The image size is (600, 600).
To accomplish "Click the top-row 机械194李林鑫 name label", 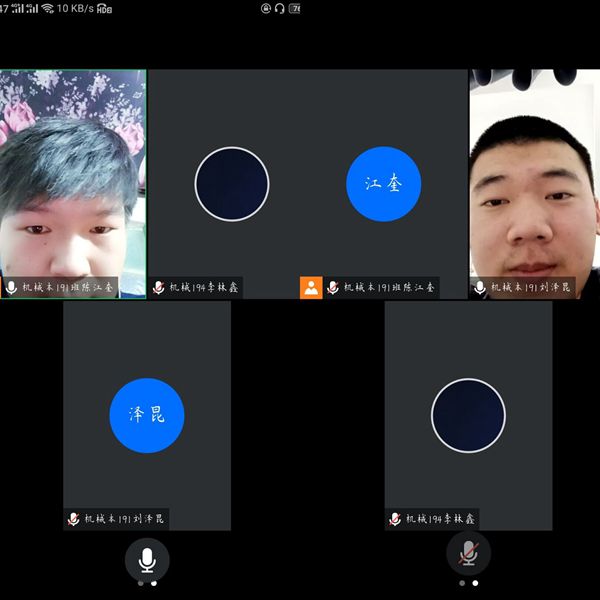I will (x=204, y=288).
